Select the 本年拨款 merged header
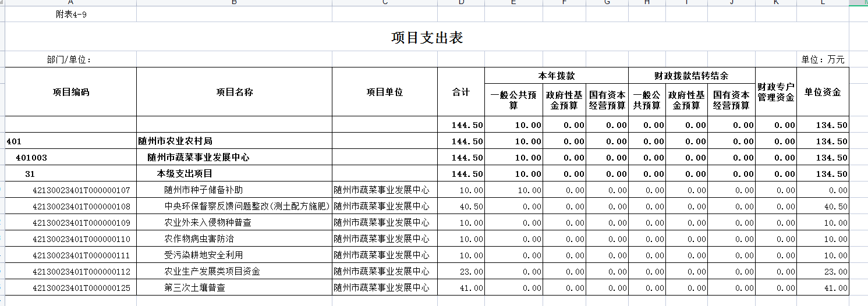Image resolution: width=868 pixels, height=306 pixels. 557,76
